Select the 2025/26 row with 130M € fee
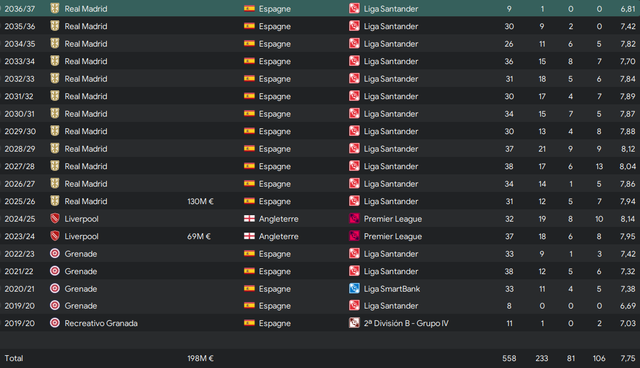This screenshot has width=640, height=368. point(320,201)
